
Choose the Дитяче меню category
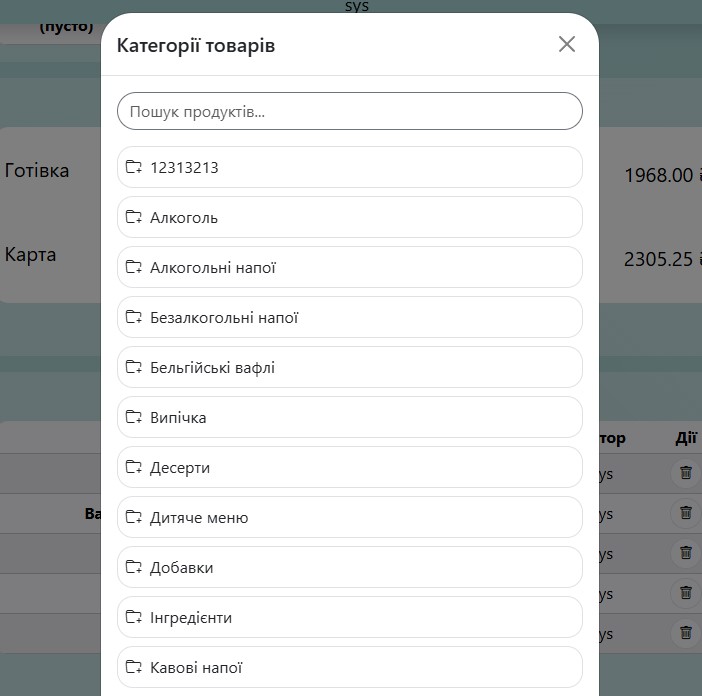[x=350, y=517]
